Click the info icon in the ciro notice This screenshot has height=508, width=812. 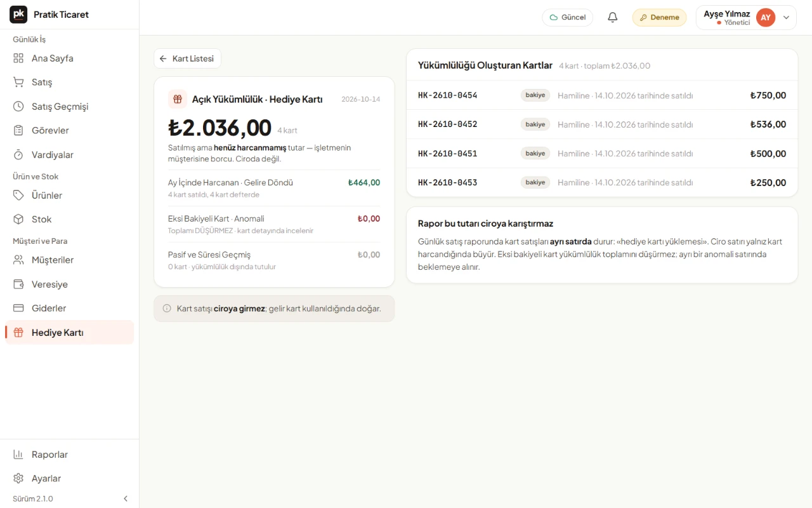(167, 309)
